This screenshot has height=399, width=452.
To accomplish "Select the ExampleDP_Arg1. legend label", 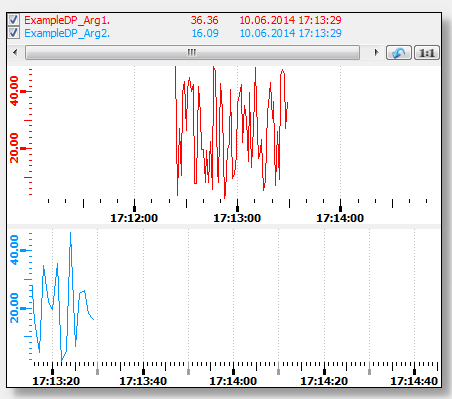I will coord(67,20).
